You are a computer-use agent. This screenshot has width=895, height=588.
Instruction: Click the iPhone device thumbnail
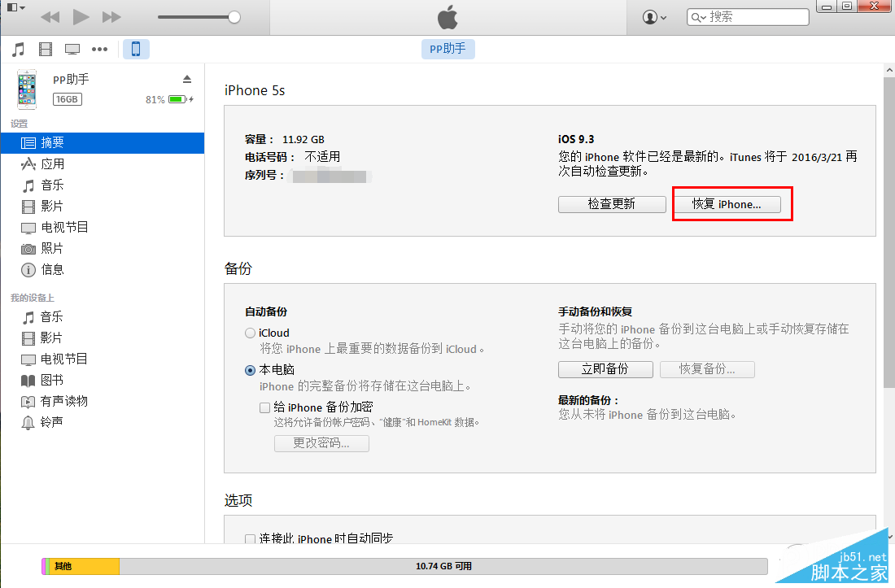(27, 89)
